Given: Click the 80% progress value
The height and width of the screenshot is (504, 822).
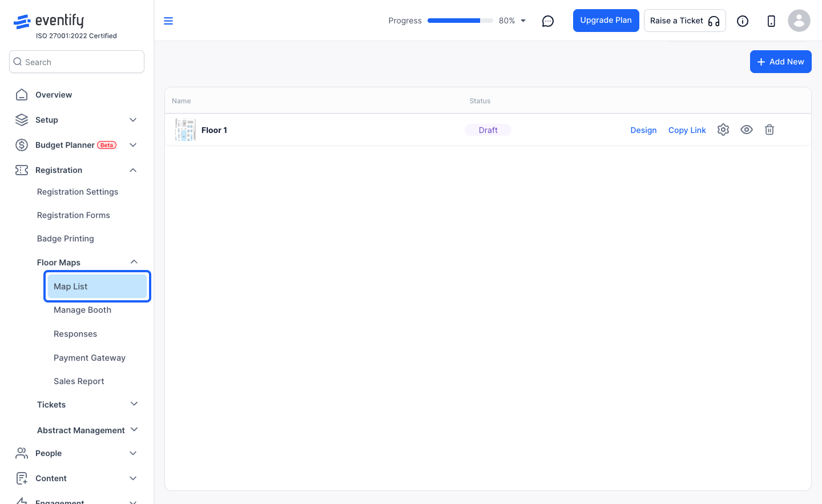Looking at the screenshot, I should (507, 21).
